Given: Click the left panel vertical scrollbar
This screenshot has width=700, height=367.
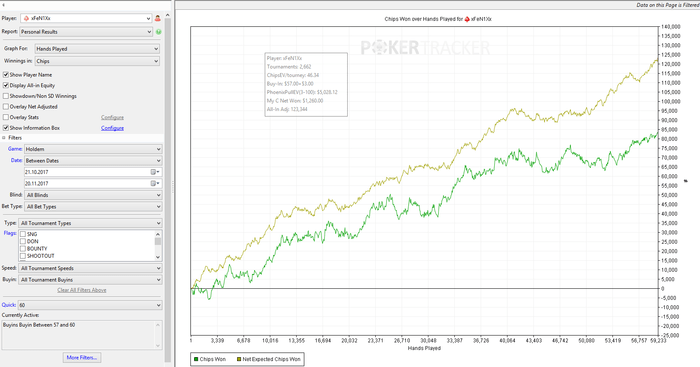Looking at the screenshot, I should 168,188.
